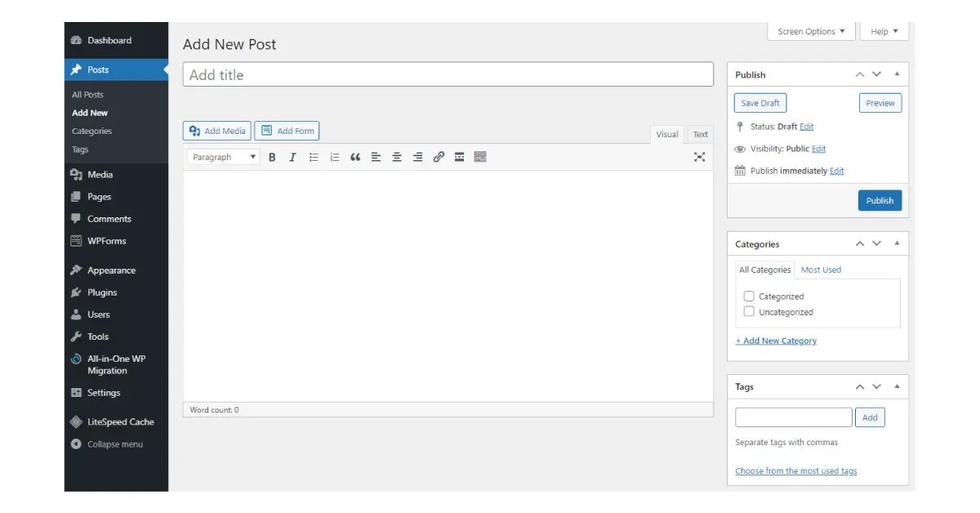
Task: Open Plugins in the sidebar menu
Action: (102, 292)
